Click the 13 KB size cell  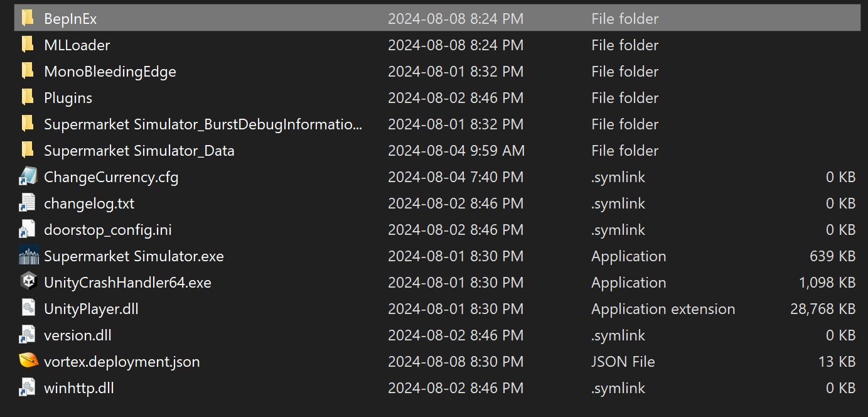[x=837, y=362]
